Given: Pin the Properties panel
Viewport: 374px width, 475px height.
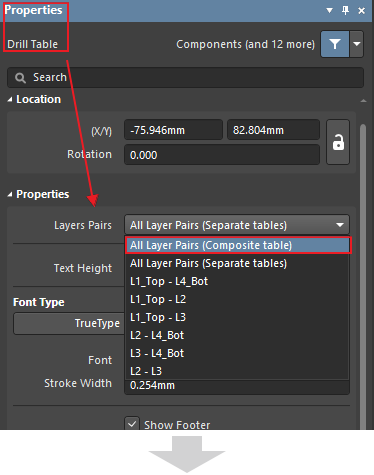Looking at the screenshot, I should coord(346,10).
